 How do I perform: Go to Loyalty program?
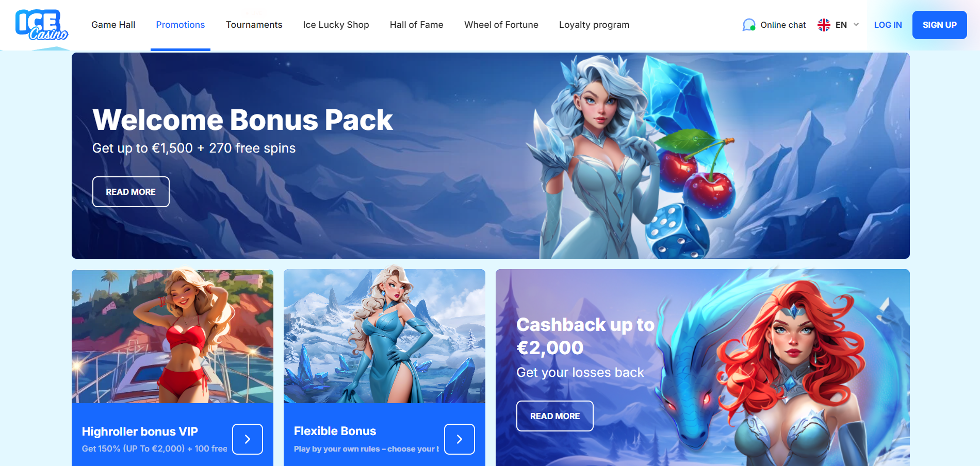pos(594,25)
